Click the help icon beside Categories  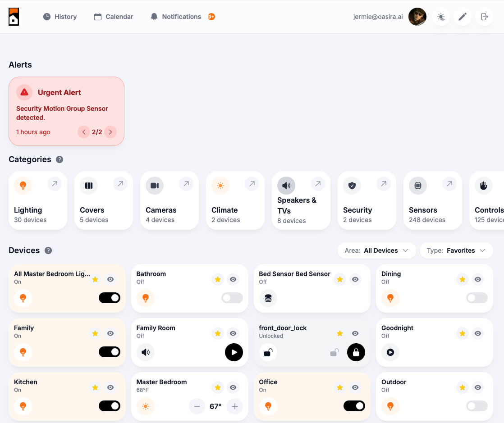(60, 159)
